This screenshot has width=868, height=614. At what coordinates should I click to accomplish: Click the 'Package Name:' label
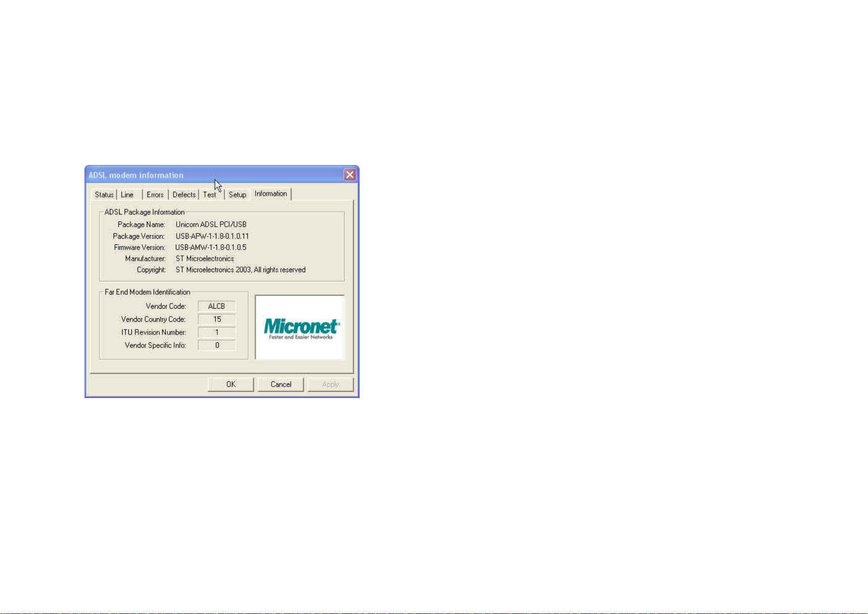(x=141, y=225)
